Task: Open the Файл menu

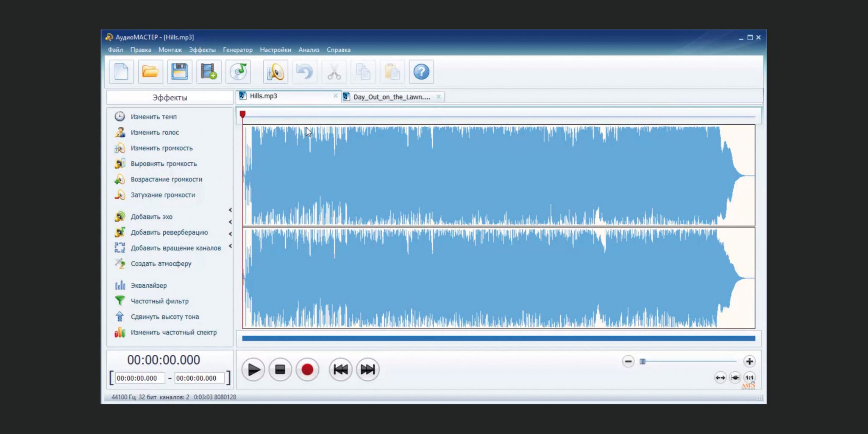Action: [x=115, y=50]
